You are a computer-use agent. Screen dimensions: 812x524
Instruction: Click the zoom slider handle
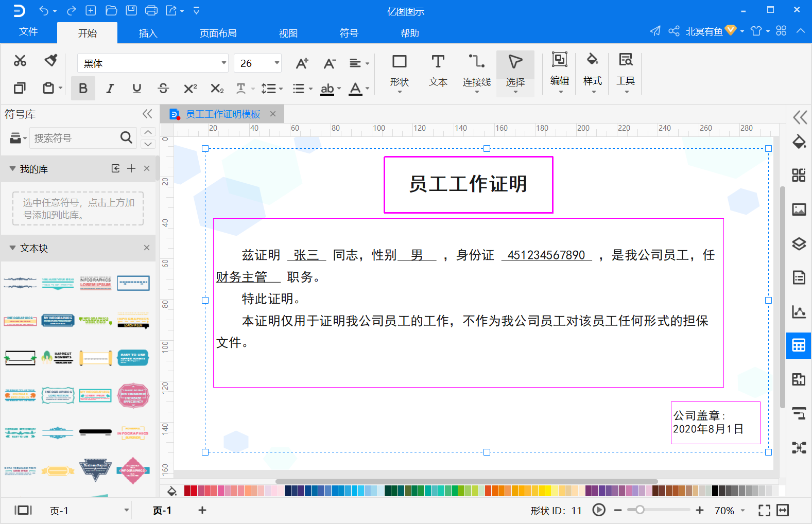pos(640,510)
